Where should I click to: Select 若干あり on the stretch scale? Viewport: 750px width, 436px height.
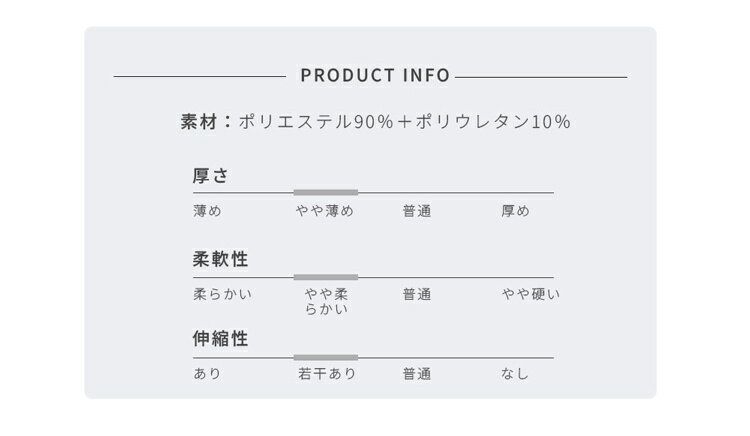(x=326, y=374)
